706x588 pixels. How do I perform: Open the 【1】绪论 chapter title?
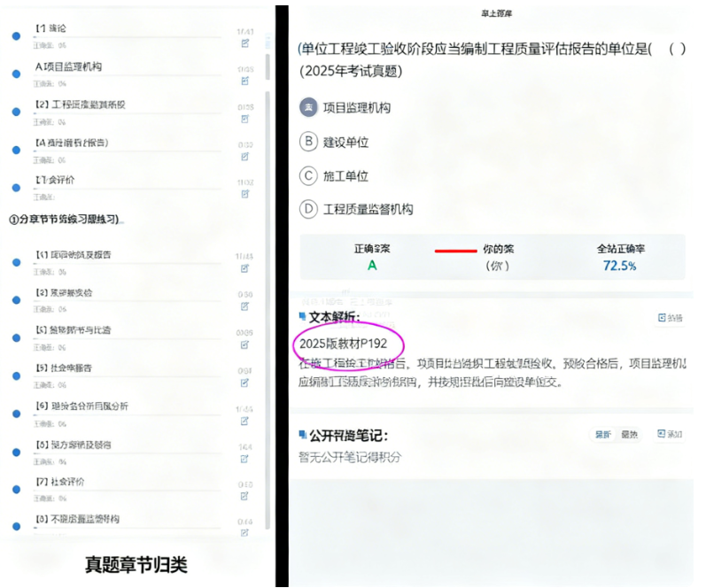(x=50, y=28)
